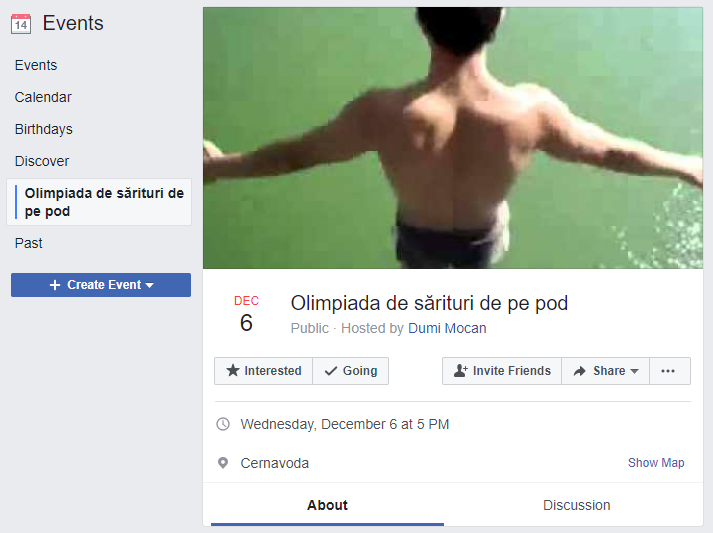The height and width of the screenshot is (533, 713).
Task: Open Birthdays in the sidebar
Action: point(44,129)
